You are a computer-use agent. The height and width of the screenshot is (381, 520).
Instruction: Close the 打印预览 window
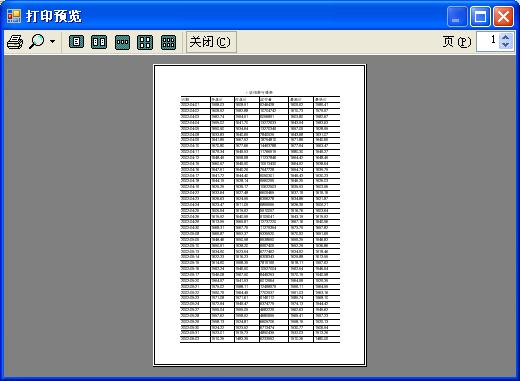503,16
